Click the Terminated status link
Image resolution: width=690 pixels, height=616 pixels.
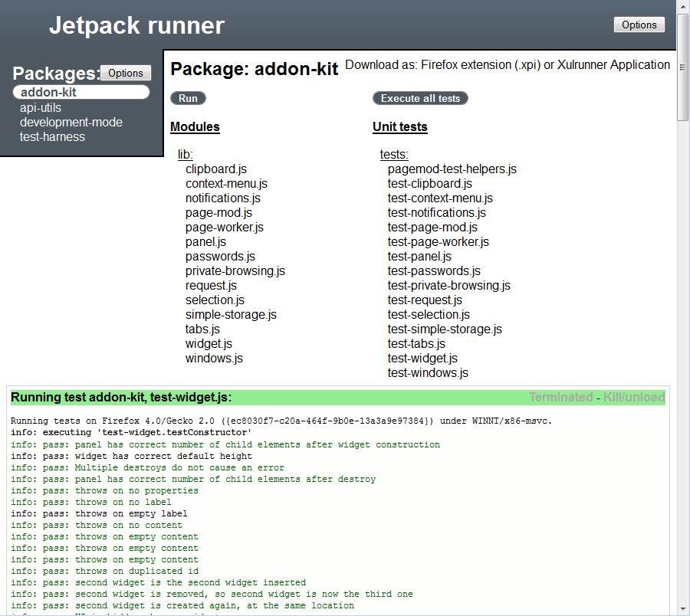coord(561,397)
